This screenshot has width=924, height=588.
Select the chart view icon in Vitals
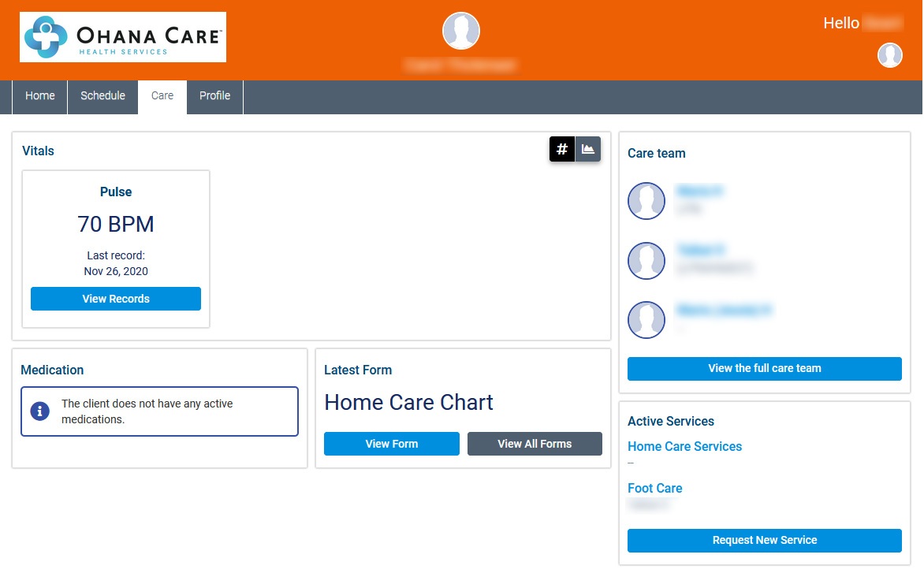coord(587,148)
